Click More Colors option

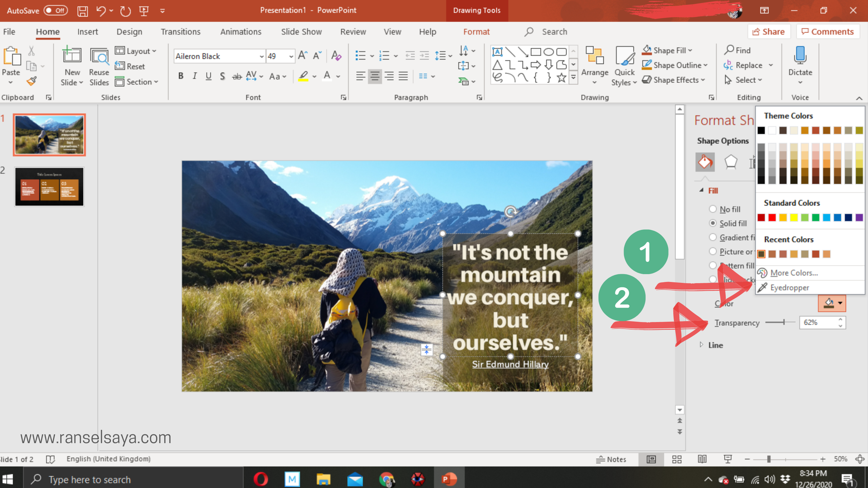tap(794, 273)
